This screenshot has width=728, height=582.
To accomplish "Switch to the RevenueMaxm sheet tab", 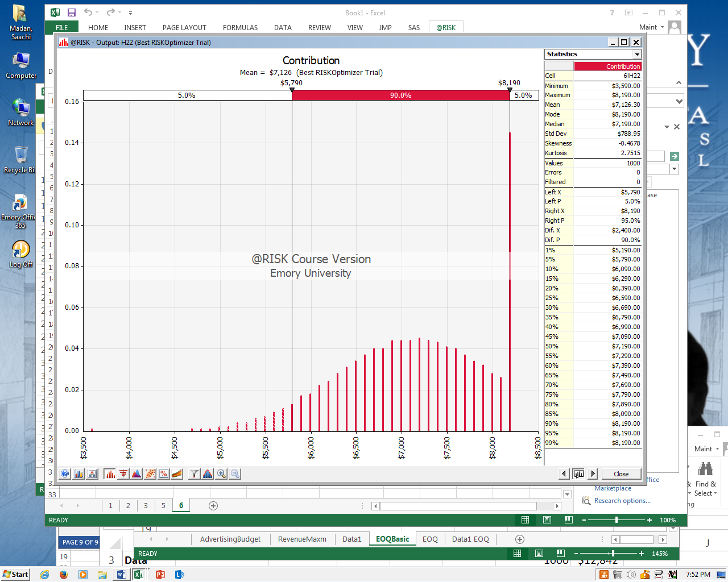I will (x=302, y=539).
